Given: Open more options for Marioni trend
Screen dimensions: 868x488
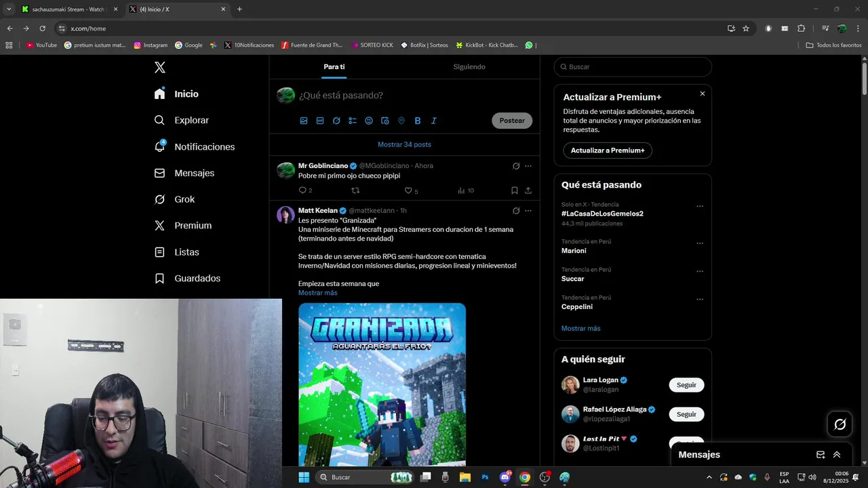Looking at the screenshot, I should pyautogui.click(x=700, y=243).
